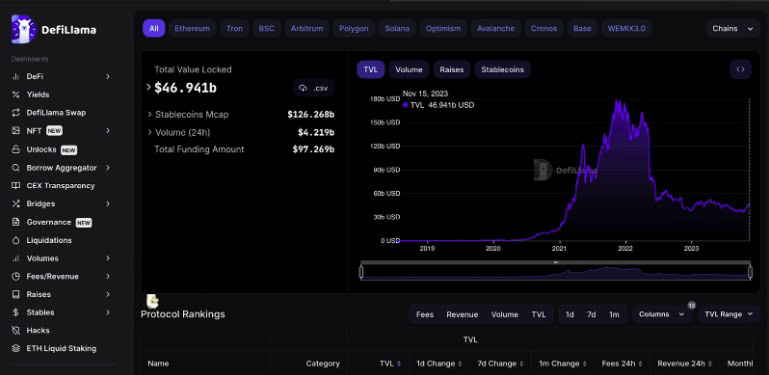The image size is (769, 375).
Task: Download TVL data as .csv
Action: pyautogui.click(x=314, y=88)
